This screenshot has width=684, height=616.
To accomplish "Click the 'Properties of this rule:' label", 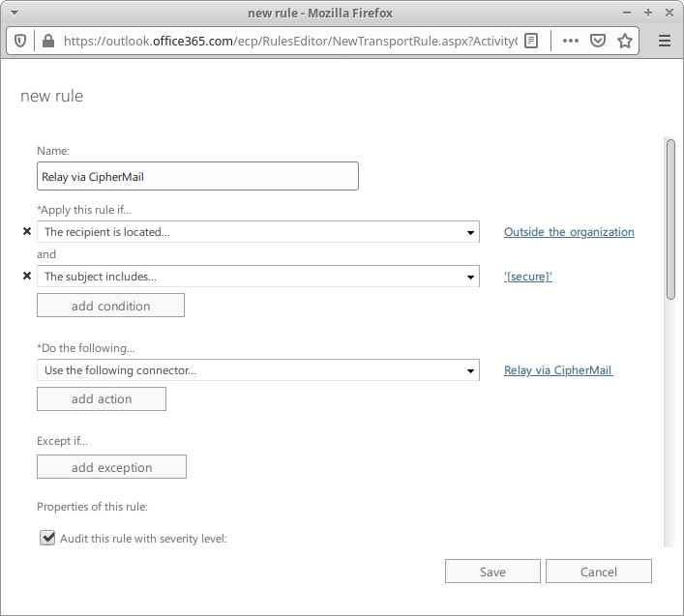I will click(93, 507).
